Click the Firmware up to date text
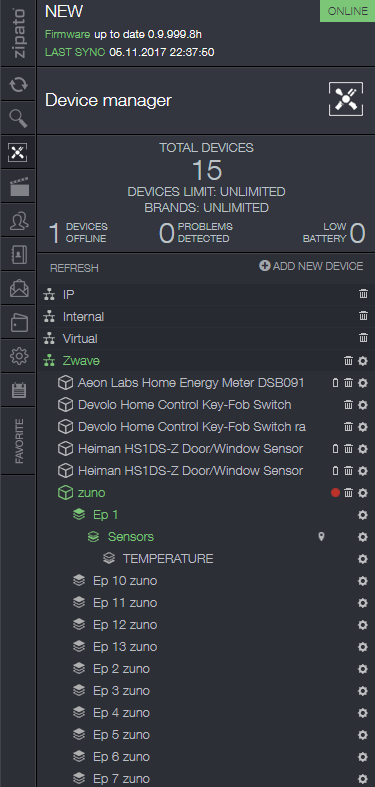 (x=123, y=34)
